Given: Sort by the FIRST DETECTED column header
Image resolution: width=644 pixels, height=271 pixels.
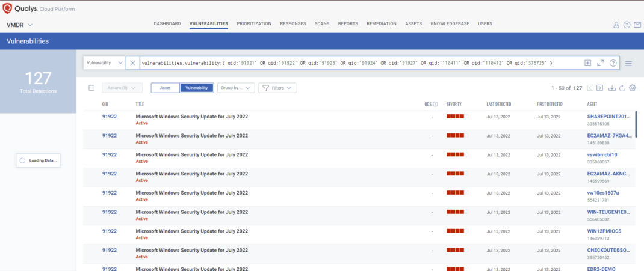Looking at the screenshot, I should point(550,104).
